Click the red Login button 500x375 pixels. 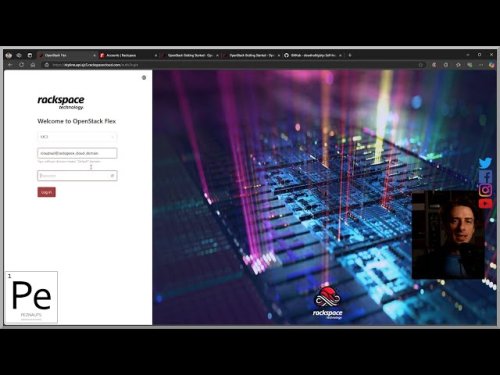46,192
